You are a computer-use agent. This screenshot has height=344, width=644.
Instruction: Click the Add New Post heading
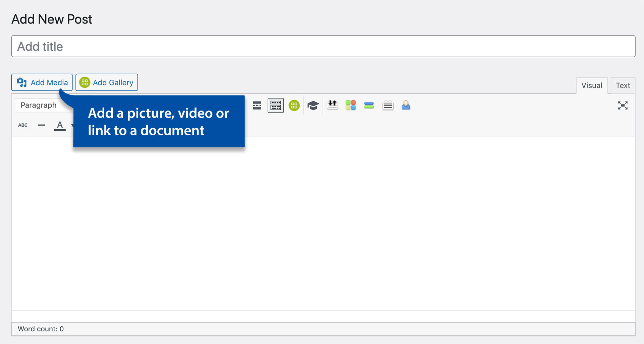52,19
